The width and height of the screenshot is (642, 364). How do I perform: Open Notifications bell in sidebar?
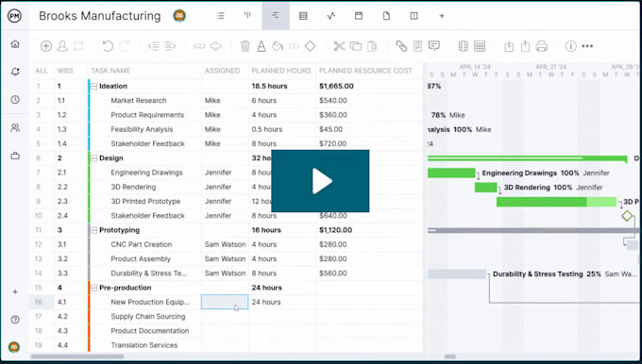(15, 72)
